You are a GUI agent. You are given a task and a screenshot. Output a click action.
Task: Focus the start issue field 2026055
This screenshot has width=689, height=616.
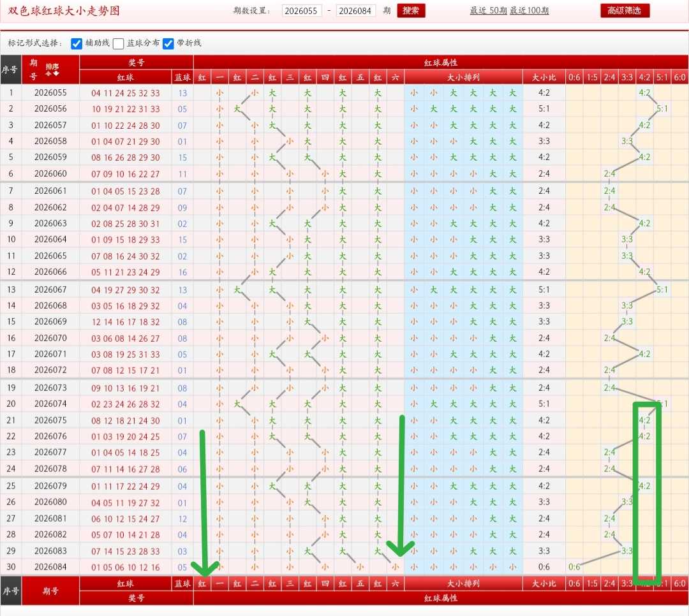(301, 11)
